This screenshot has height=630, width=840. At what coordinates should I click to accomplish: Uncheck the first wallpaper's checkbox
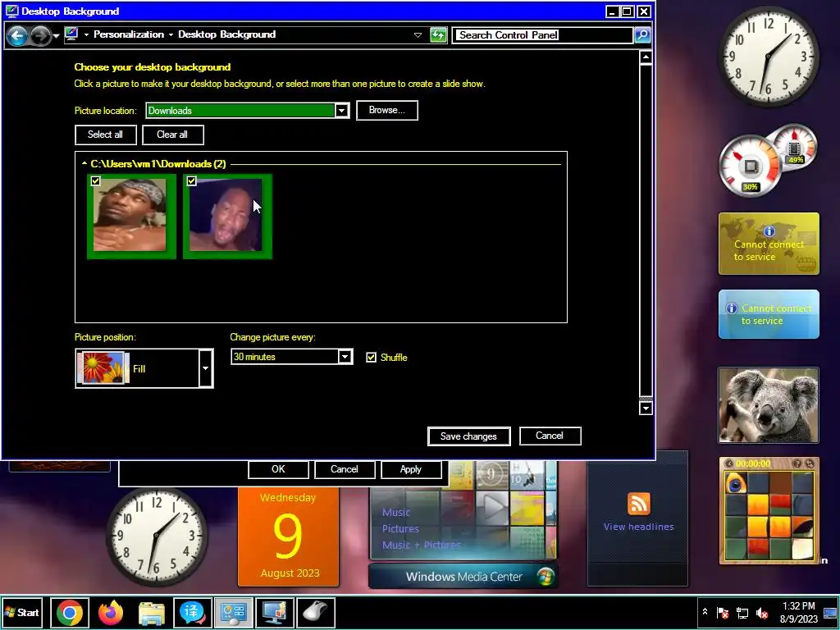point(95,181)
